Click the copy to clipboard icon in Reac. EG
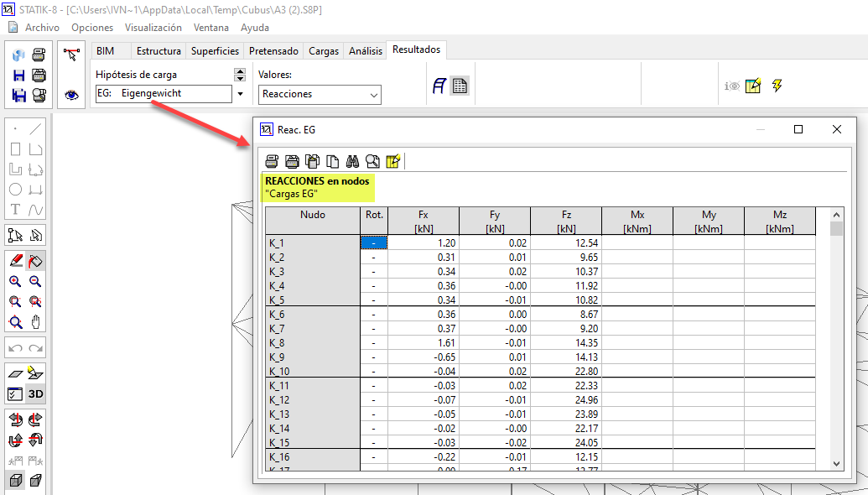The width and height of the screenshot is (868, 495). click(312, 161)
